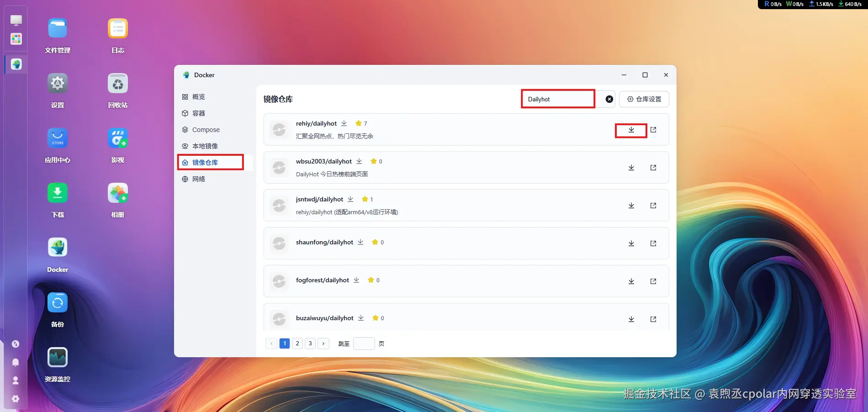Show desktop via the dock monitor icon
Viewport: 868px width, 412px height.
tap(16, 21)
